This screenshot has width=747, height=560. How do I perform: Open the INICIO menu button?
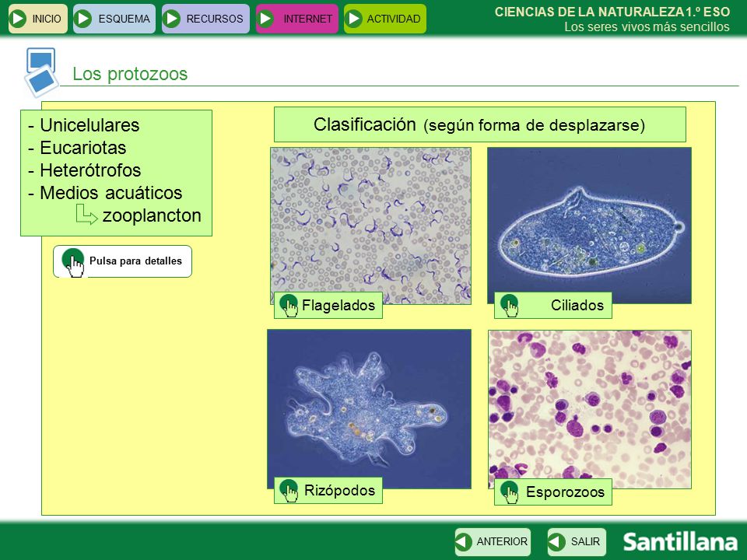click(37, 19)
